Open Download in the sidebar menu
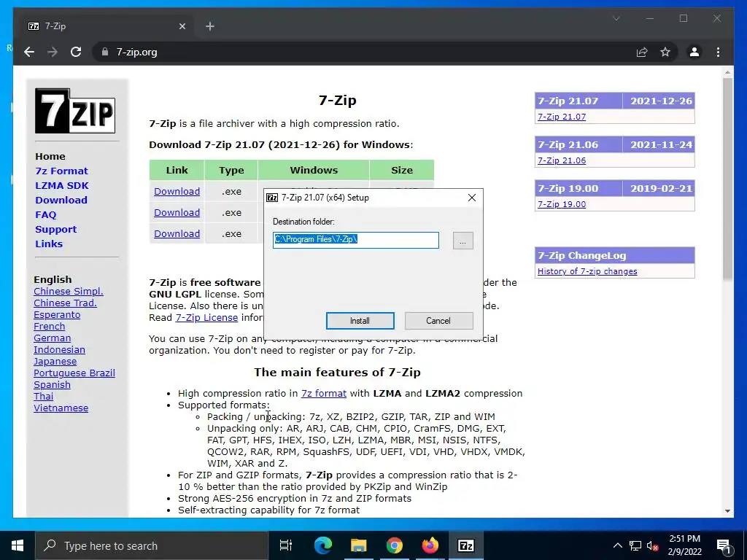This screenshot has width=747, height=560. [x=61, y=200]
